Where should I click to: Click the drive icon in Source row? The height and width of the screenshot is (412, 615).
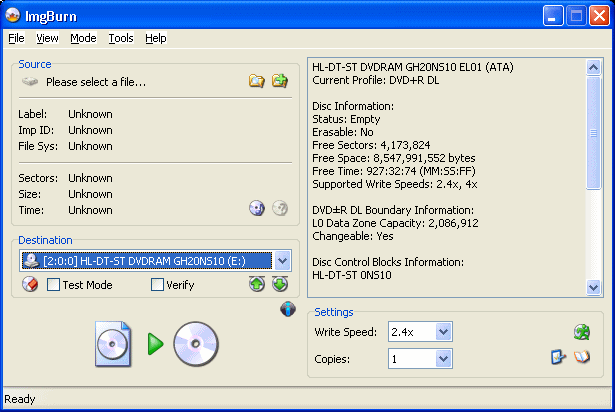pyautogui.click(x=30, y=82)
